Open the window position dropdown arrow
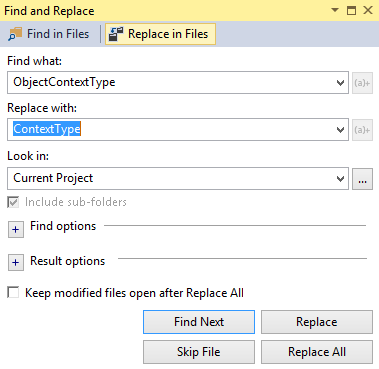Viewport: 379px width, 369px height. [x=335, y=10]
